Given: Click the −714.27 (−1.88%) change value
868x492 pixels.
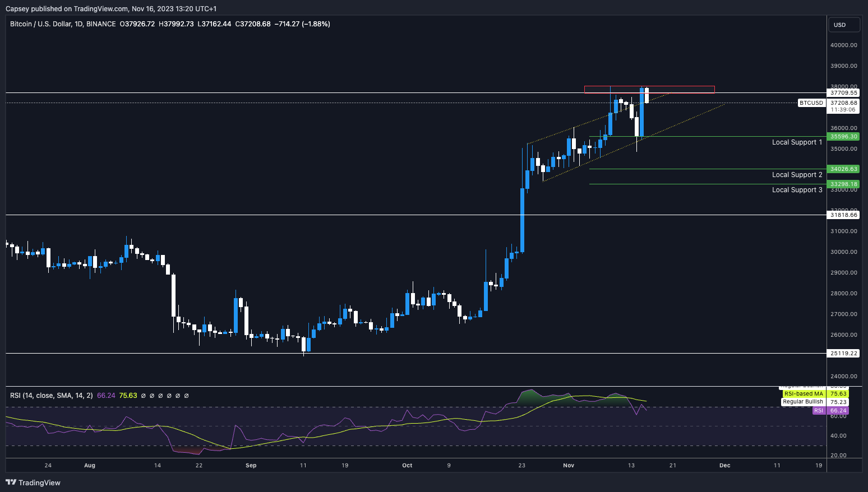Looking at the screenshot, I should tap(302, 24).
